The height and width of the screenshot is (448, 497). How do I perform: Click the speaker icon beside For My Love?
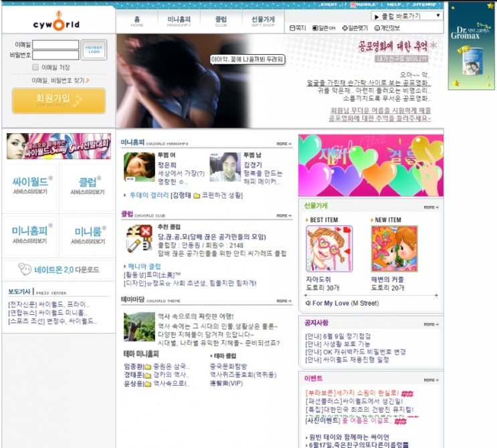click(x=308, y=303)
